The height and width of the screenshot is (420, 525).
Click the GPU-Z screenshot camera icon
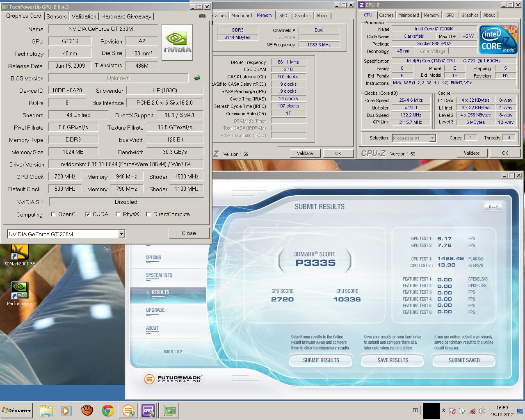pos(202,16)
